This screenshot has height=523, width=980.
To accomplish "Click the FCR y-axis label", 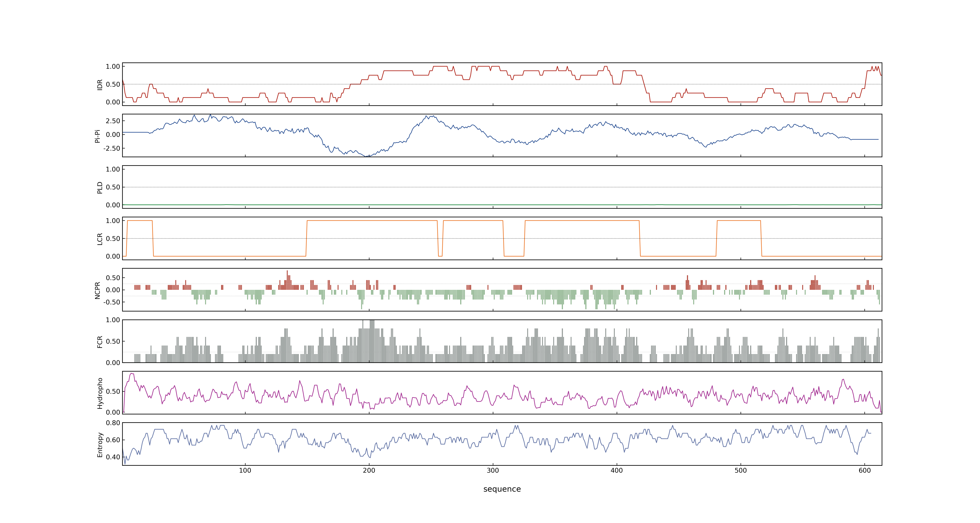I will 100,341.
